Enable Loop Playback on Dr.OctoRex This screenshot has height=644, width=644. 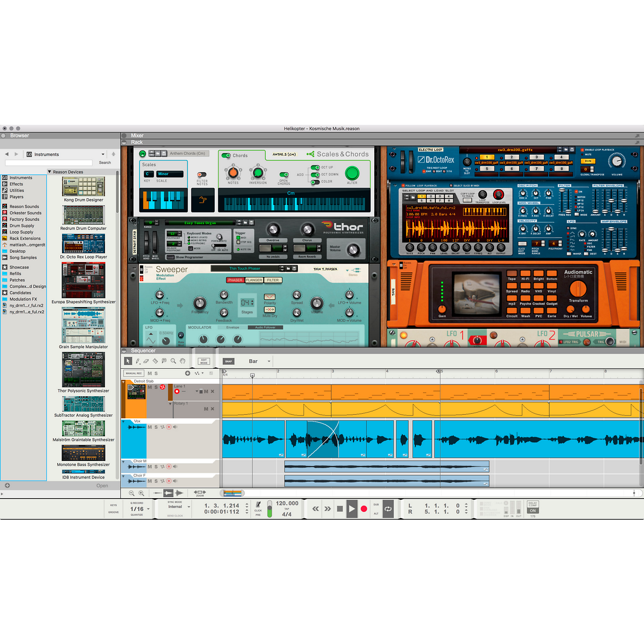click(582, 150)
